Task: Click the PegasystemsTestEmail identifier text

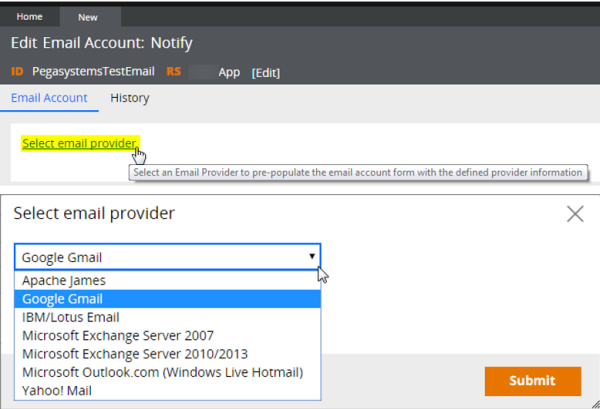Action: click(93, 72)
